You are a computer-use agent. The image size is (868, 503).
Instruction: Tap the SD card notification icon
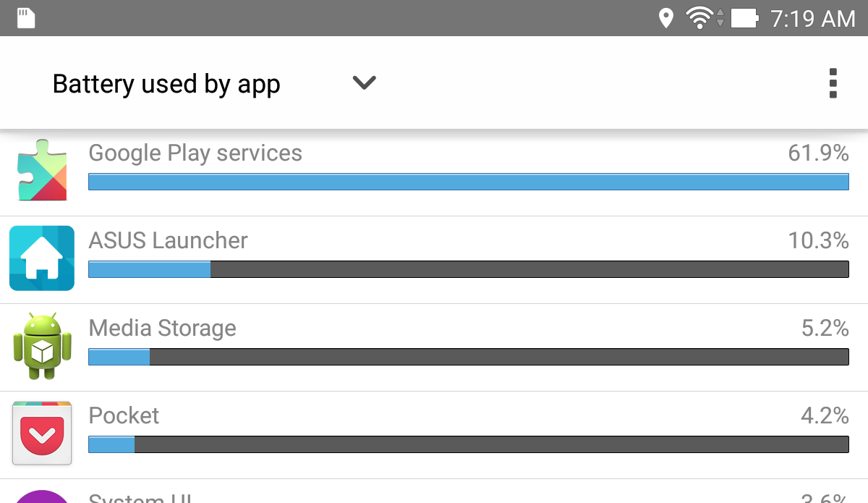coord(26,18)
